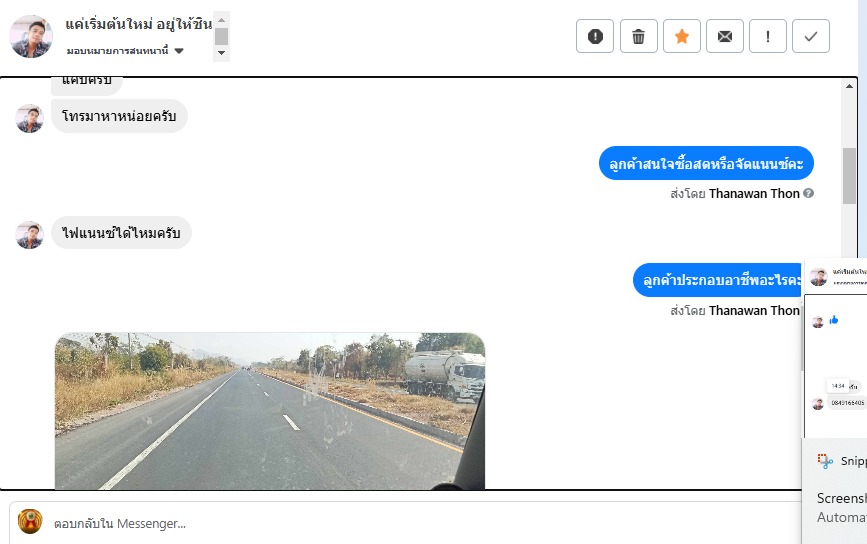Open the assign conversation dropdown arrow
The width and height of the screenshot is (867, 544).
pos(179,51)
